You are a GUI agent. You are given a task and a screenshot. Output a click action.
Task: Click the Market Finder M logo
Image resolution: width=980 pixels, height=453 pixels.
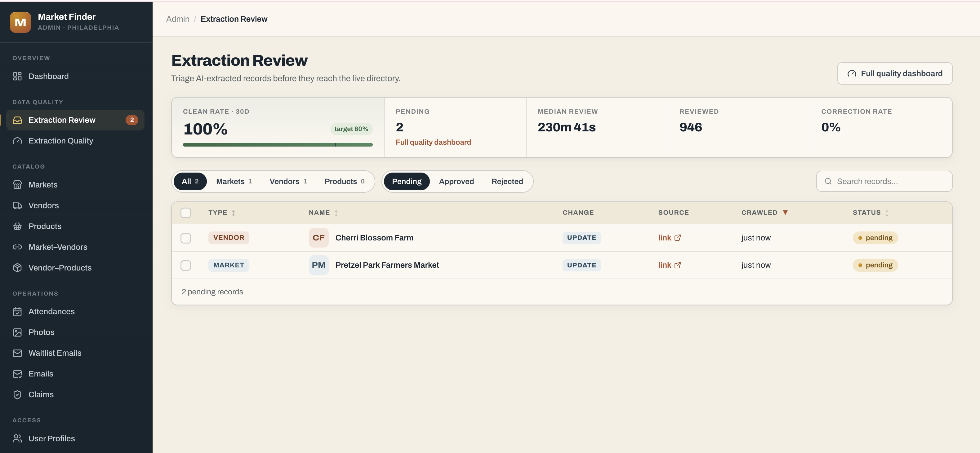click(x=20, y=22)
